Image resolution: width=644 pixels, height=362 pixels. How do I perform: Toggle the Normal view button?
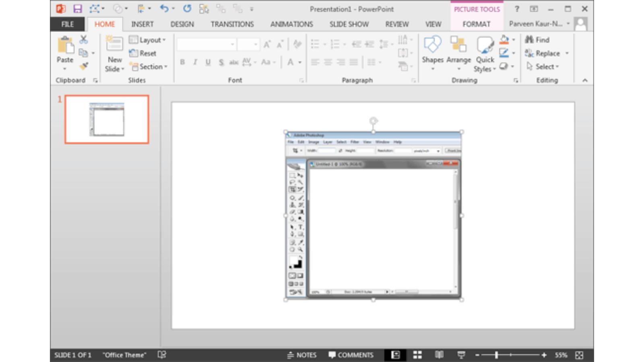tap(396, 355)
